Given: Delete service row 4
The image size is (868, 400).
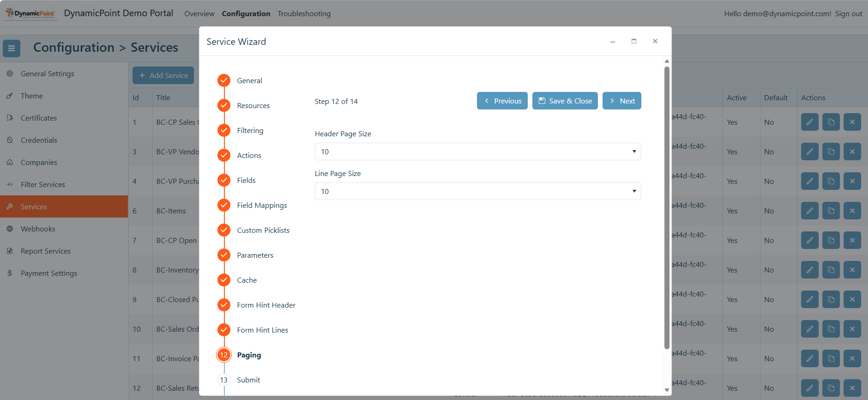Looking at the screenshot, I should click(x=852, y=181).
